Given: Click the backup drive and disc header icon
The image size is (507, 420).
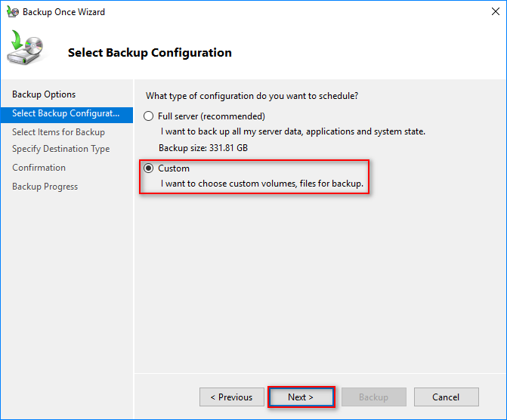Looking at the screenshot, I should [26, 48].
